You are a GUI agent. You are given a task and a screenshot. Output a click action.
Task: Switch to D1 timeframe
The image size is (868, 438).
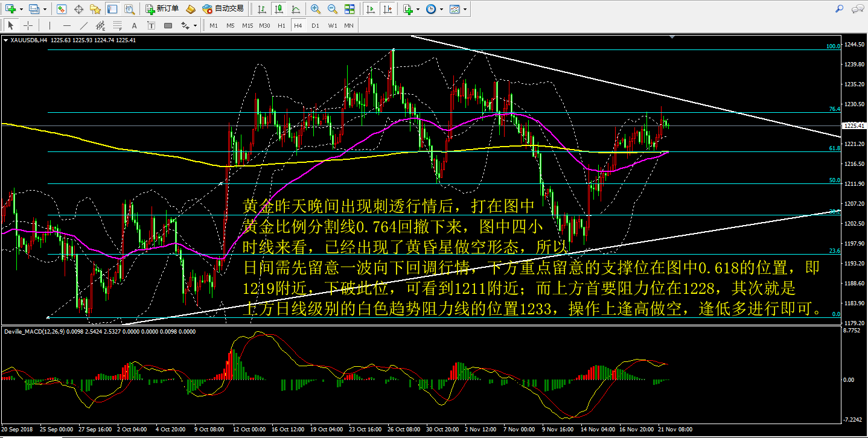coord(315,25)
